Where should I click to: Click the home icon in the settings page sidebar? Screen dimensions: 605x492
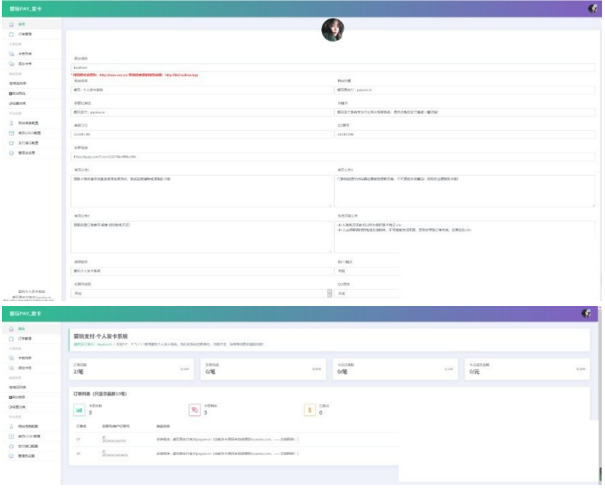(11, 23)
